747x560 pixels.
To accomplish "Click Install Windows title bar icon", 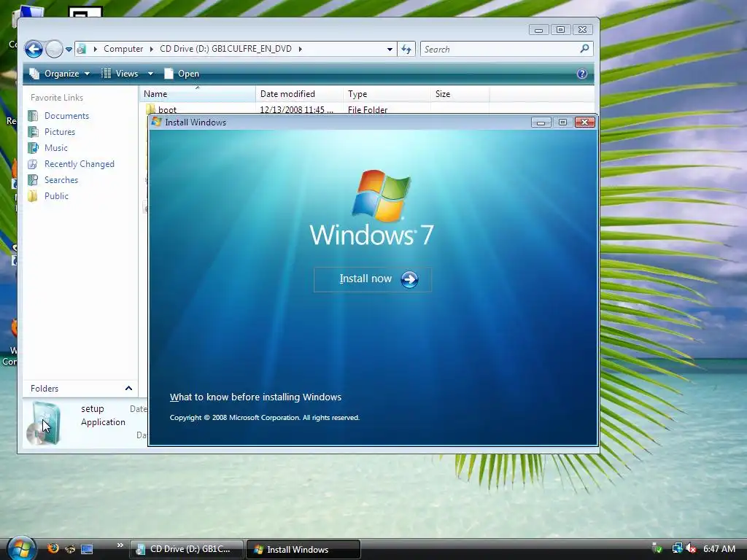I will (157, 122).
